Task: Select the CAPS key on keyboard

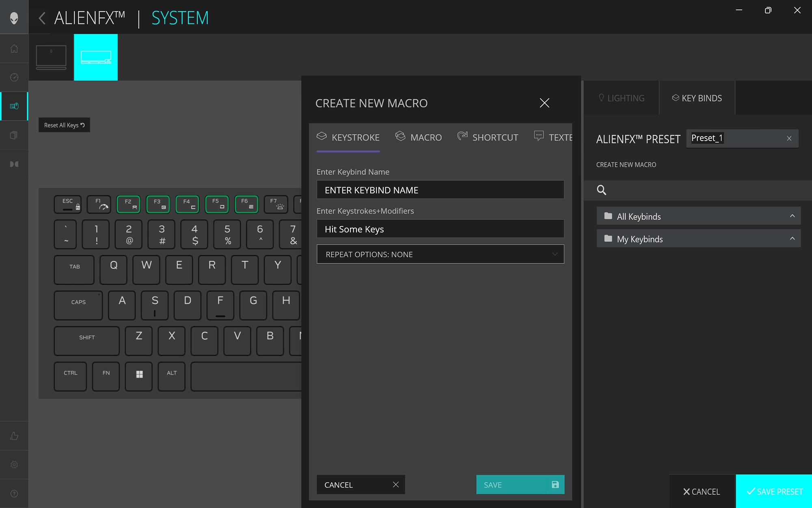Action: (x=78, y=305)
